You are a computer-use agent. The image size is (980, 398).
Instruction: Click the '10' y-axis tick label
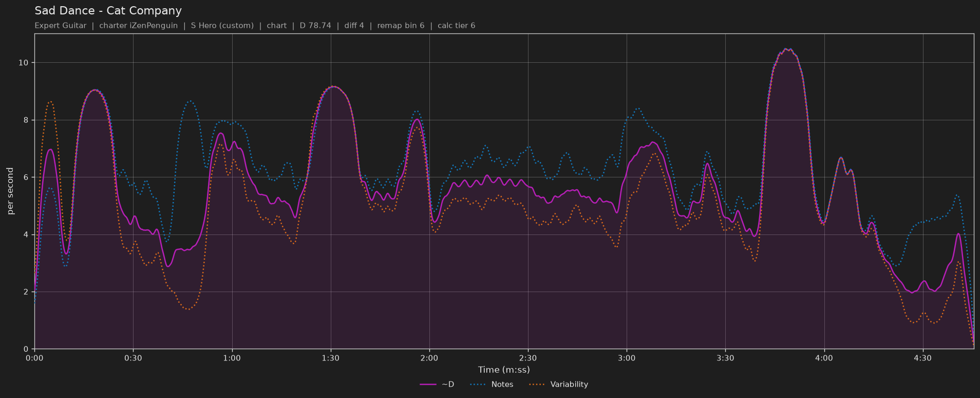(24, 63)
